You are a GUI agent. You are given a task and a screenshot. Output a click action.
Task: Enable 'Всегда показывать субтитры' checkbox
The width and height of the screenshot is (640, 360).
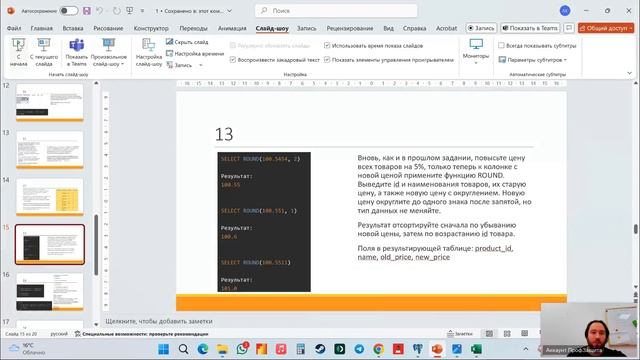coord(501,45)
